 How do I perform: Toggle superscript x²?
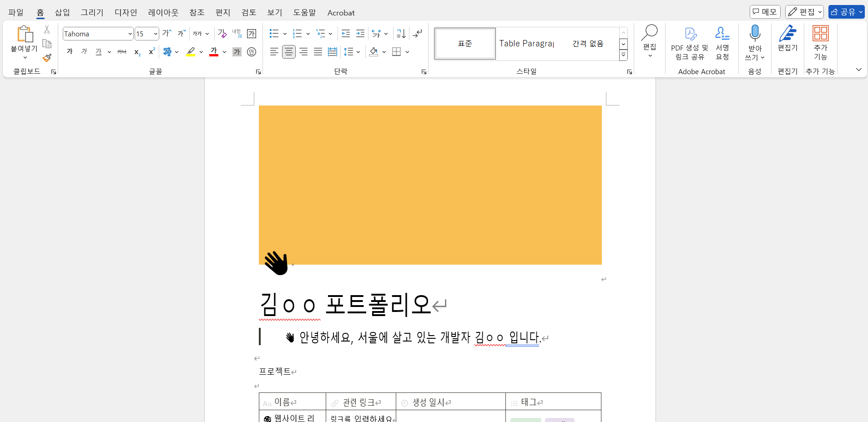(152, 52)
